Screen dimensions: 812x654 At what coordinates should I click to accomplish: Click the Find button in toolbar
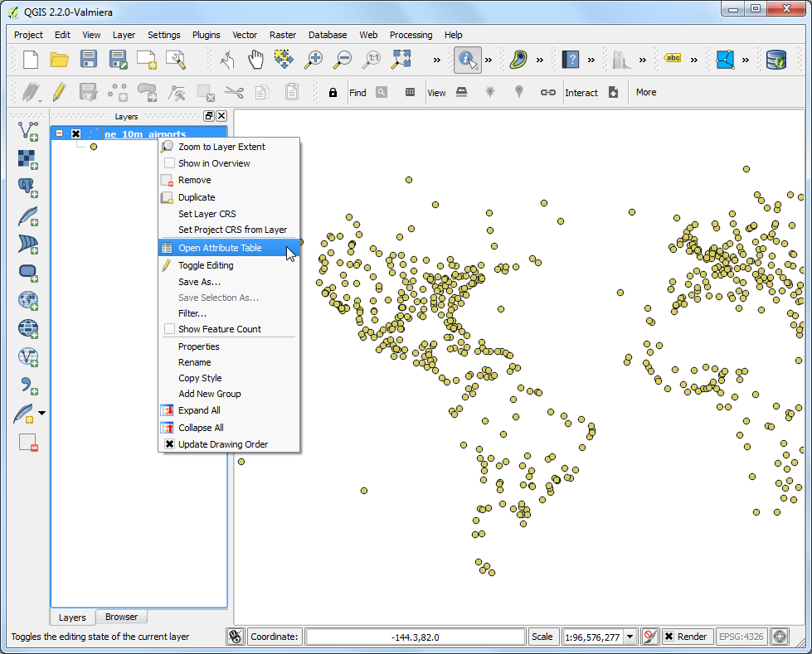pos(357,93)
